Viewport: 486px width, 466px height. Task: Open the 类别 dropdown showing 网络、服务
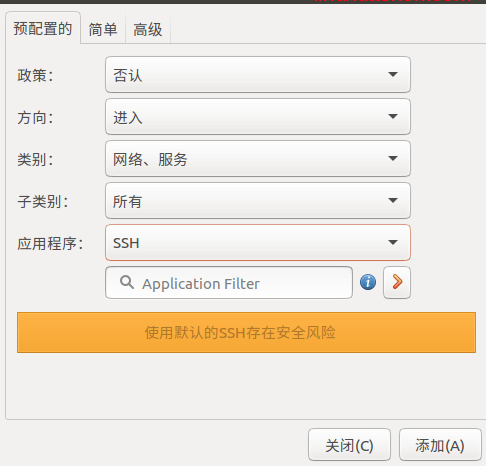[258, 159]
